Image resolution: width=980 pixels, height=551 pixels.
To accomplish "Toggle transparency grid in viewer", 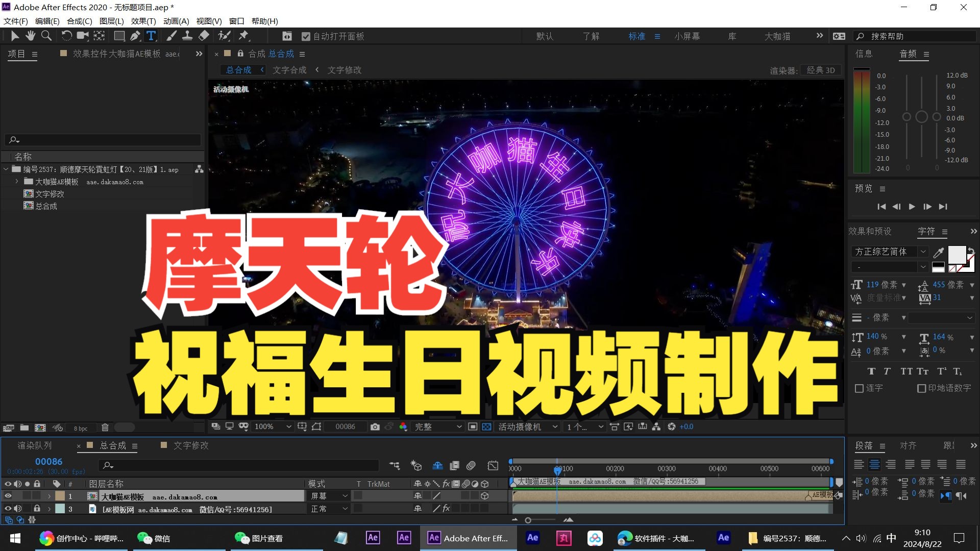I will click(486, 427).
